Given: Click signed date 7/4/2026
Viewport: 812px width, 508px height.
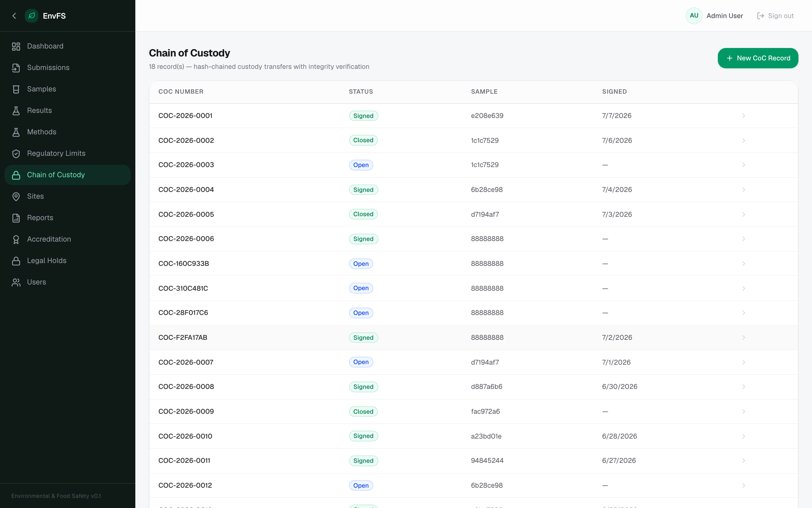Looking at the screenshot, I should 617,189.
